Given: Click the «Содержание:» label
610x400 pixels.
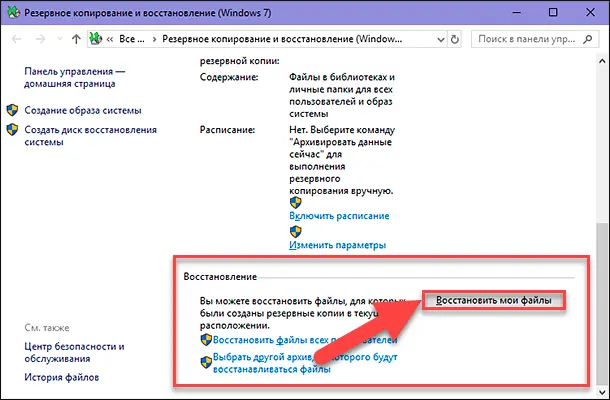Looking at the screenshot, I should tap(229, 77).
